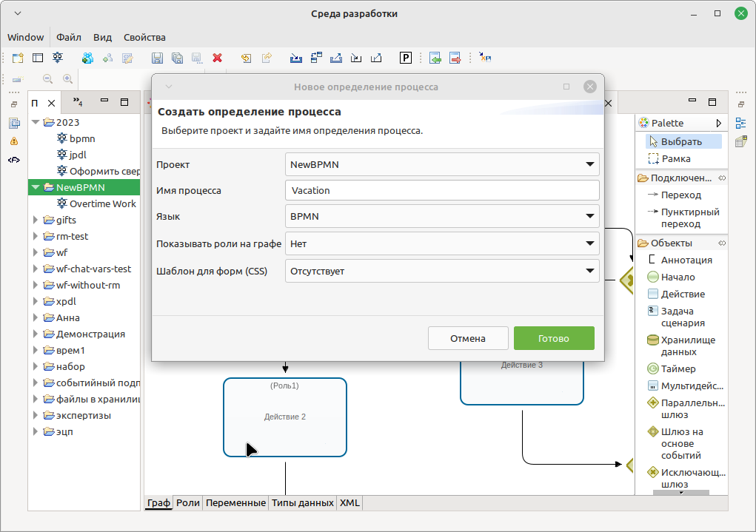Open the Window menu
Screen dimensions: 756x532
pos(26,37)
